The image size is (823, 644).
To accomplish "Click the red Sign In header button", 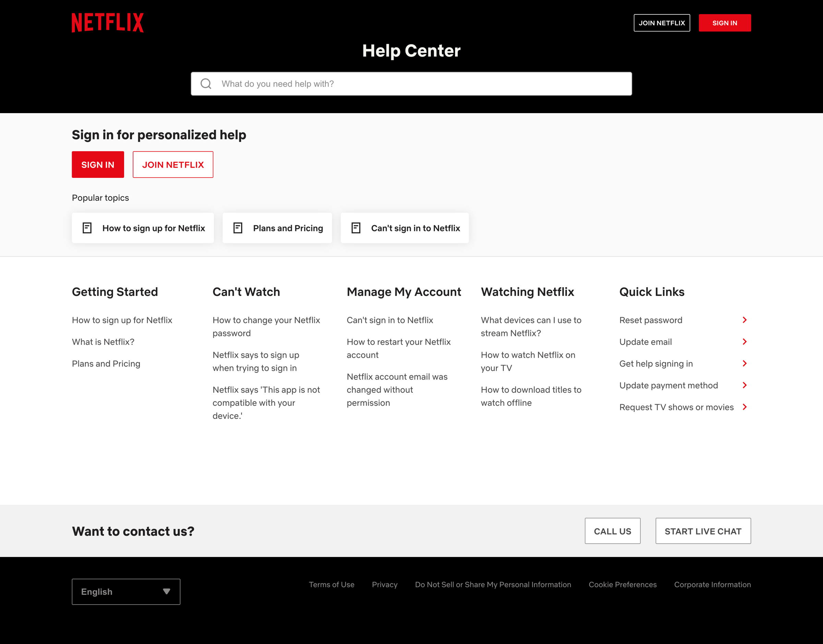I will pos(725,23).
